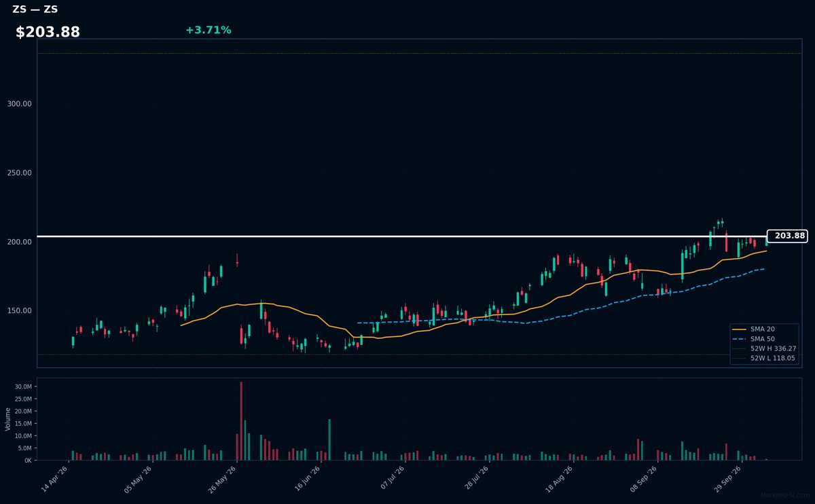815x504 pixels.
Task: Click the 30.0M volume axis label
Action: tap(23, 386)
